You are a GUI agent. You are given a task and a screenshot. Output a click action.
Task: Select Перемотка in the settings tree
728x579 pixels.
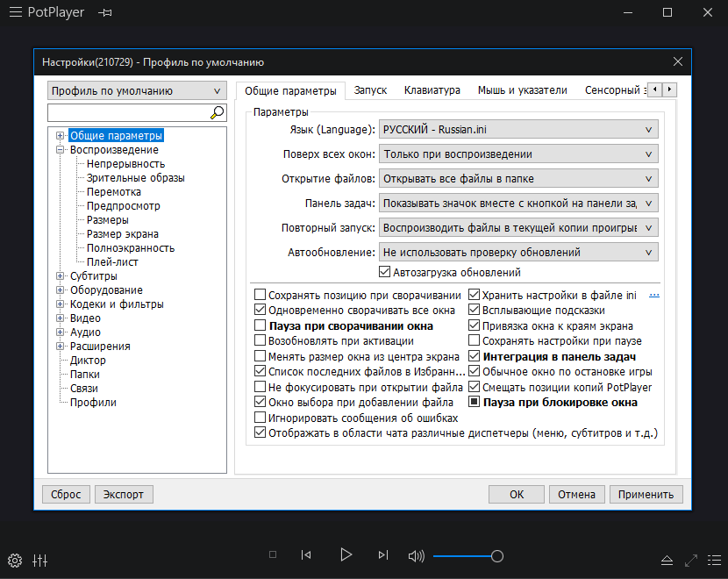[114, 192]
